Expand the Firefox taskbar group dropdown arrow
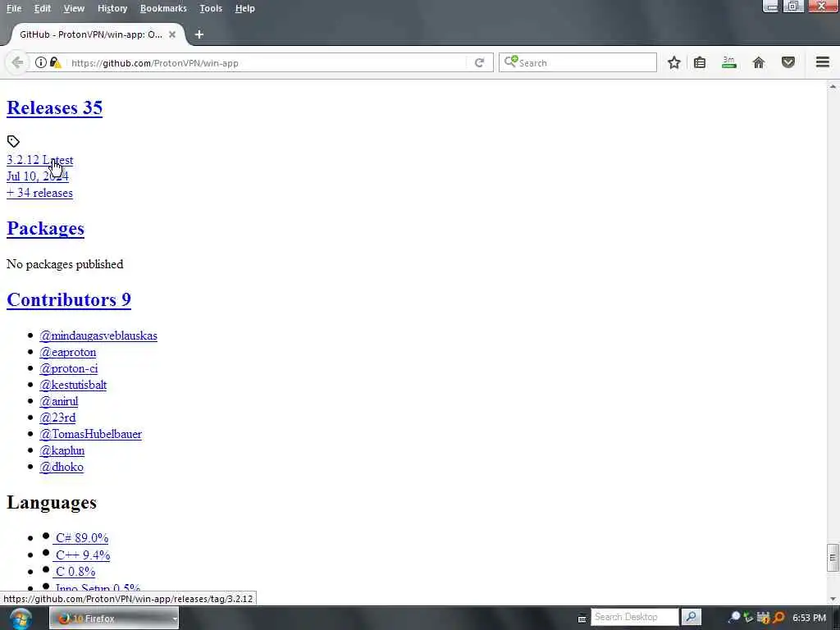The width and height of the screenshot is (840, 630). (x=174, y=619)
